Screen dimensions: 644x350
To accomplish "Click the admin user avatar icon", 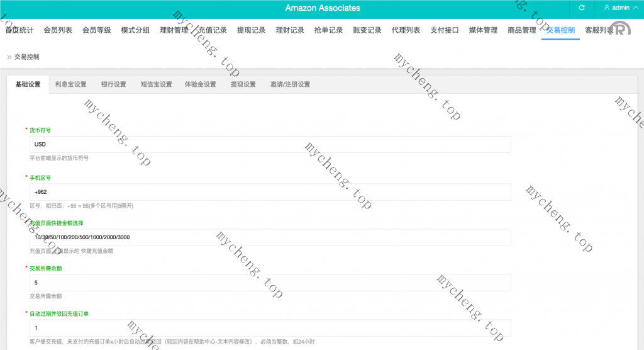I will [x=607, y=8].
